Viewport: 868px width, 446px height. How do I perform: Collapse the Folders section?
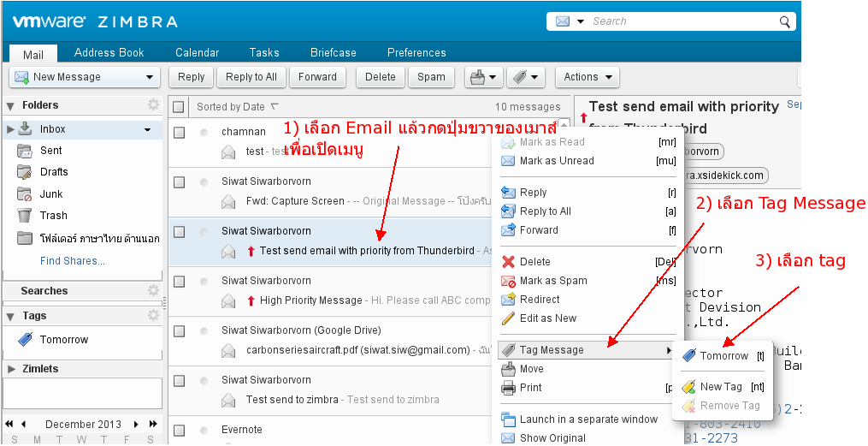(x=10, y=105)
